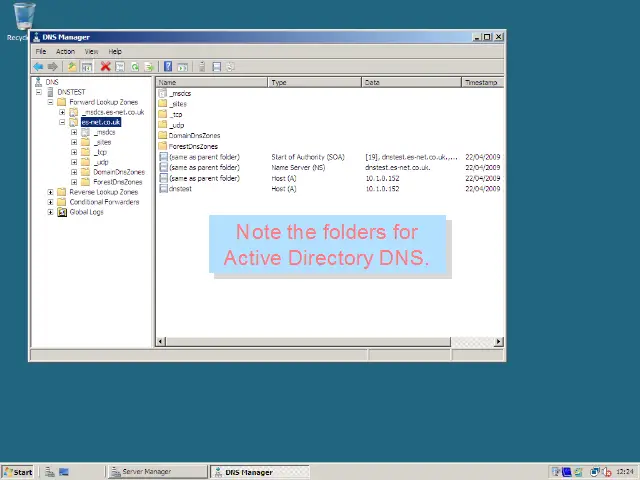Open the Action menu

(x=65, y=51)
